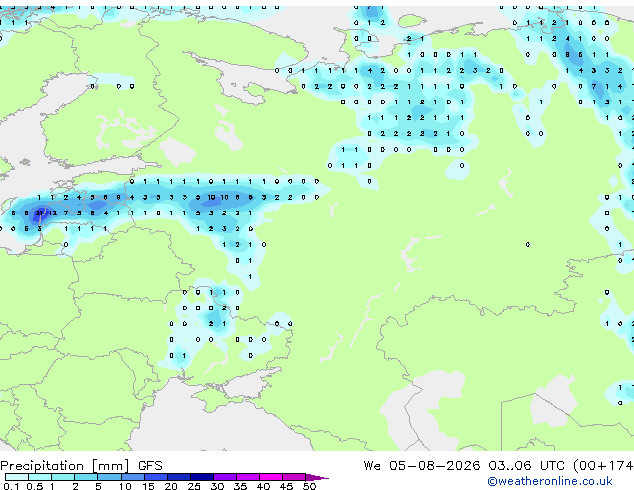634x490 pixels.
Task: Click the 1–2 mm legend swatch
Action: pos(63,477)
